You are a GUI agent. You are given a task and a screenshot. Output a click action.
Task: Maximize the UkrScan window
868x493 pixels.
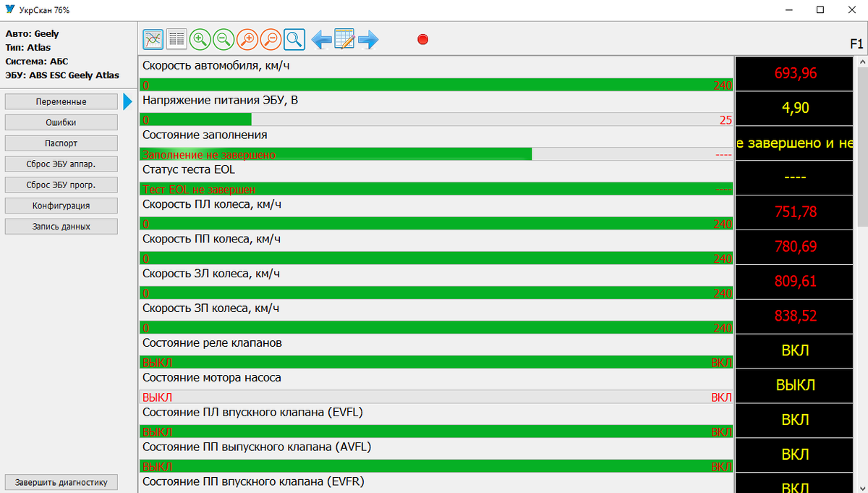pyautogui.click(x=820, y=10)
